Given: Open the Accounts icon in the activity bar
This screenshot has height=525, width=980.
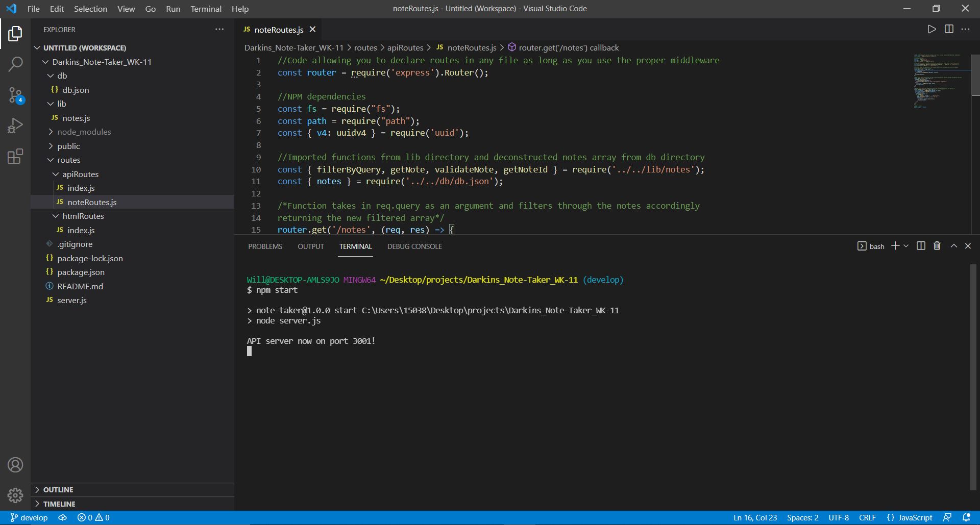Looking at the screenshot, I should (15, 465).
